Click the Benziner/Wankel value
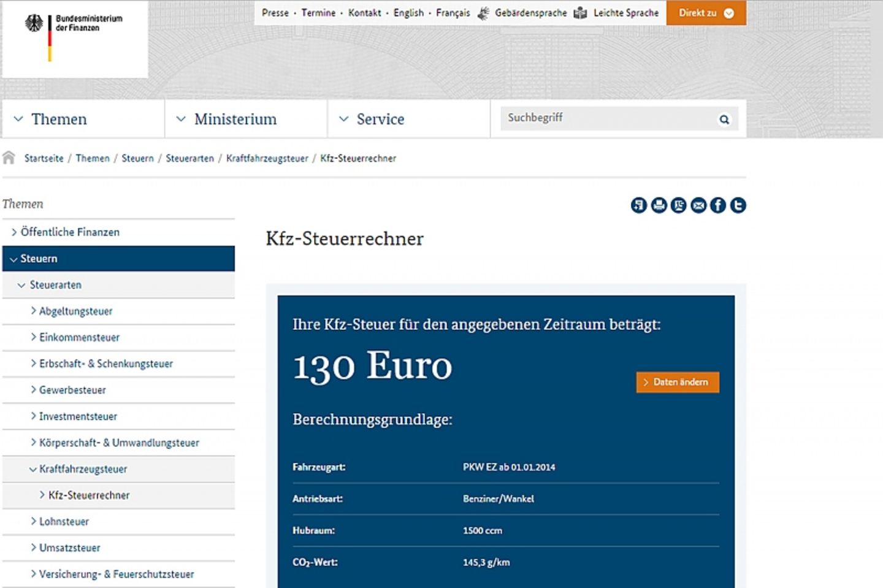 [499, 499]
